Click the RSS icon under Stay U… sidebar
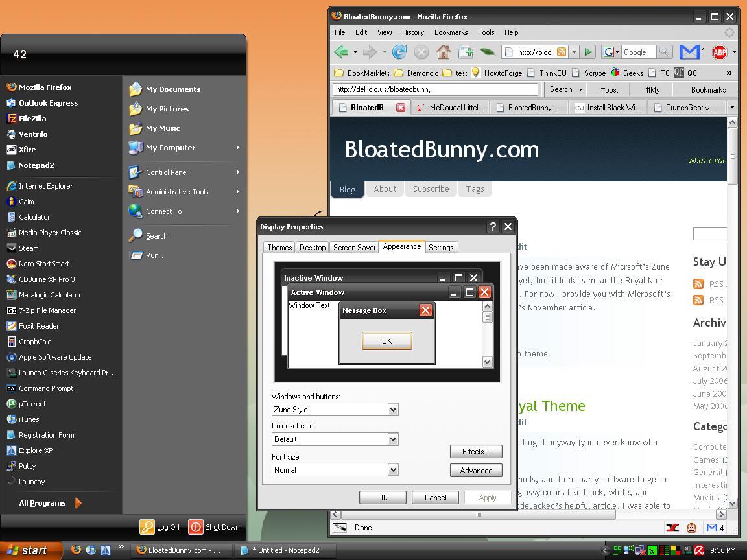Image resolution: width=747 pixels, height=560 pixels. pyautogui.click(x=698, y=285)
